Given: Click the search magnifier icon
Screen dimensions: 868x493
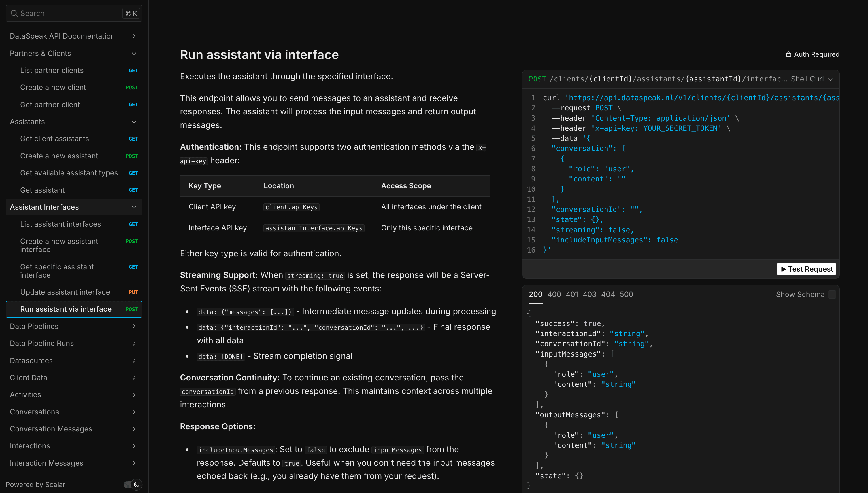Looking at the screenshot, I should coord(14,13).
